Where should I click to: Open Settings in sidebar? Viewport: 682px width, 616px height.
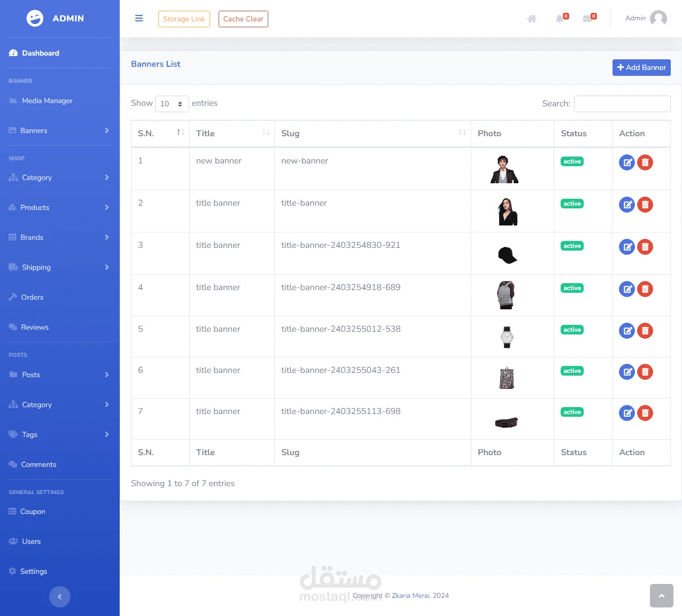pyautogui.click(x=28, y=571)
